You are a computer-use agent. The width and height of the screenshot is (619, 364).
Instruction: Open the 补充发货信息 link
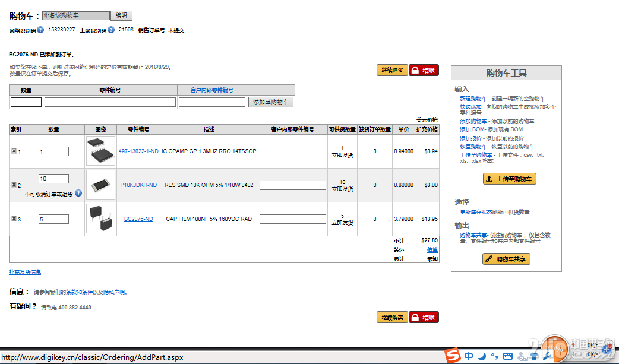pos(25,272)
